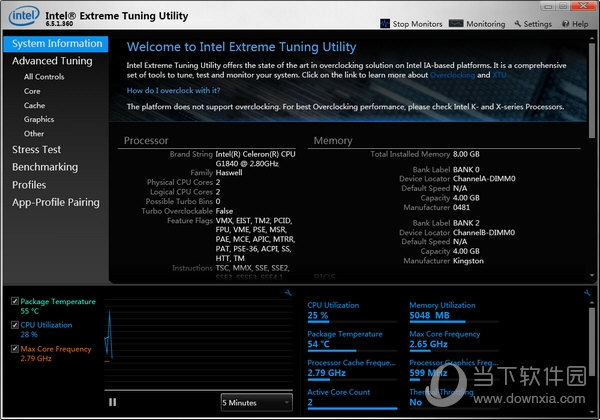Click the Max Core Frequency 2.65 GHz value
This screenshot has height=420, width=600.
click(x=428, y=344)
